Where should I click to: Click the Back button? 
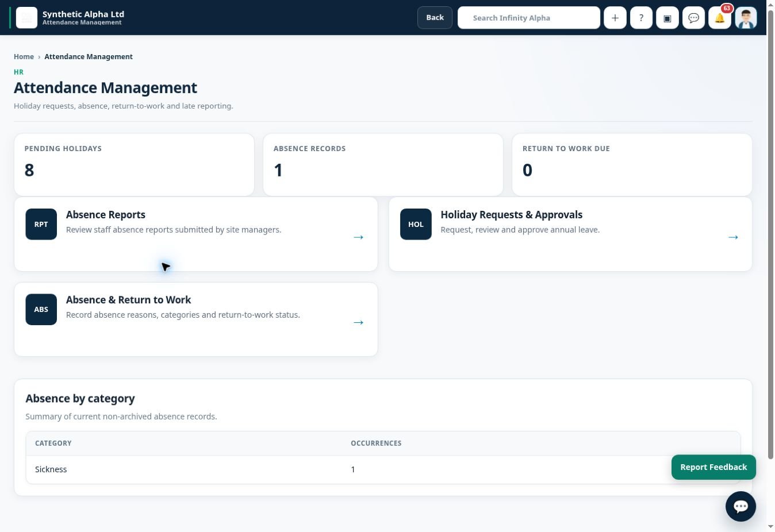tap(435, 18)
